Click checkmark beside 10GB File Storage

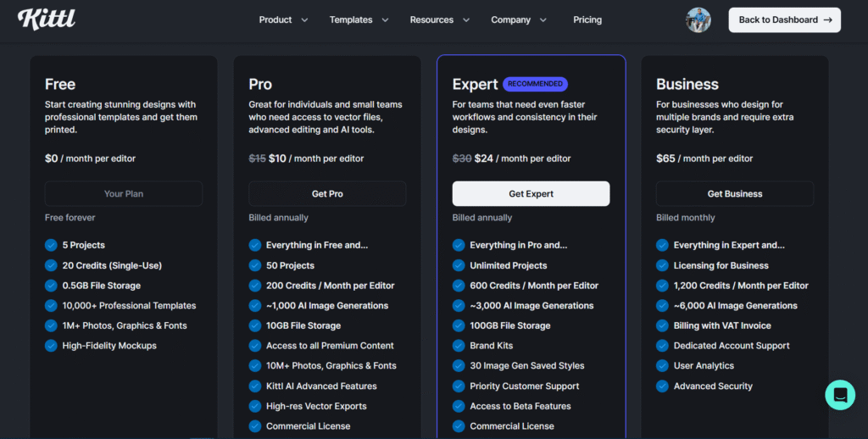click(254, 325)
